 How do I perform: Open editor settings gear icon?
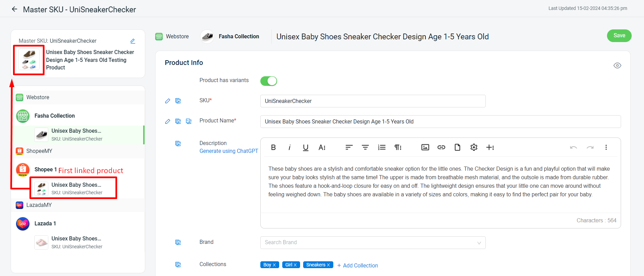coord(474,147)
